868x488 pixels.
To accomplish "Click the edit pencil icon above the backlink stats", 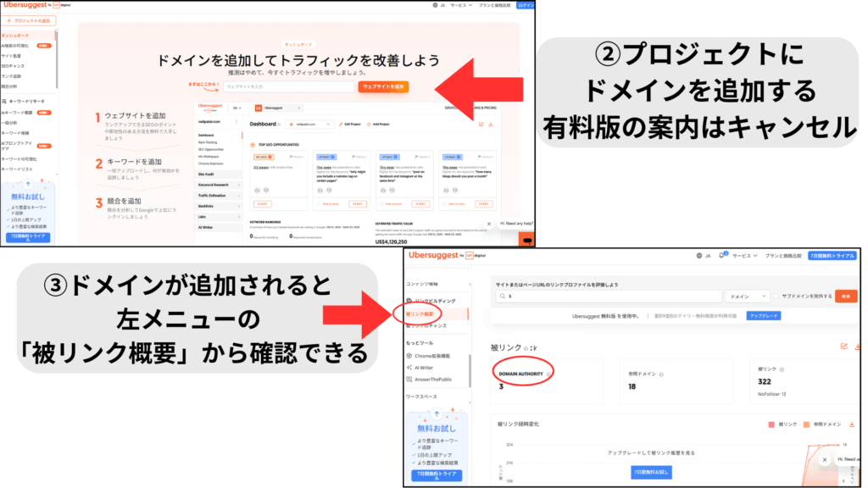I will click(x=844, y=347).
